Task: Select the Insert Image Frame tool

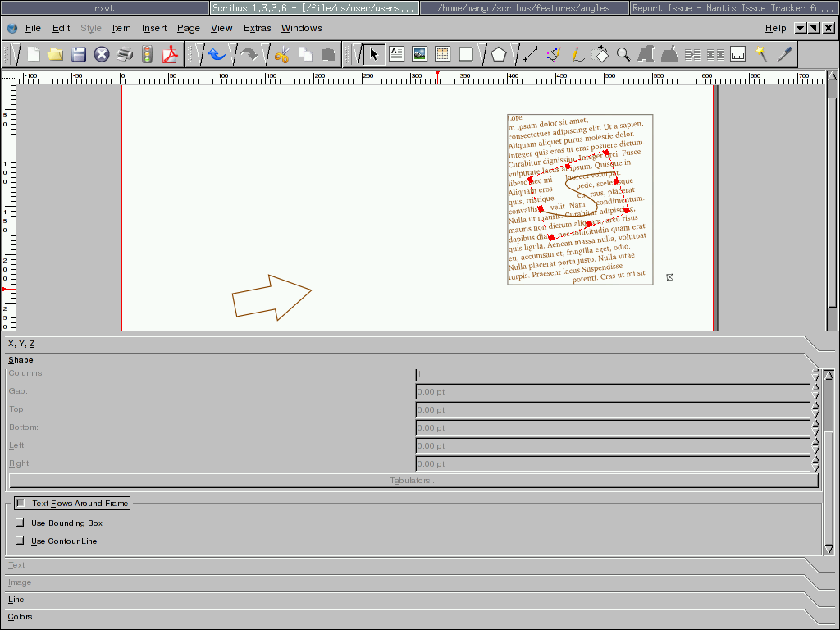Action: [x=419, y=55]
